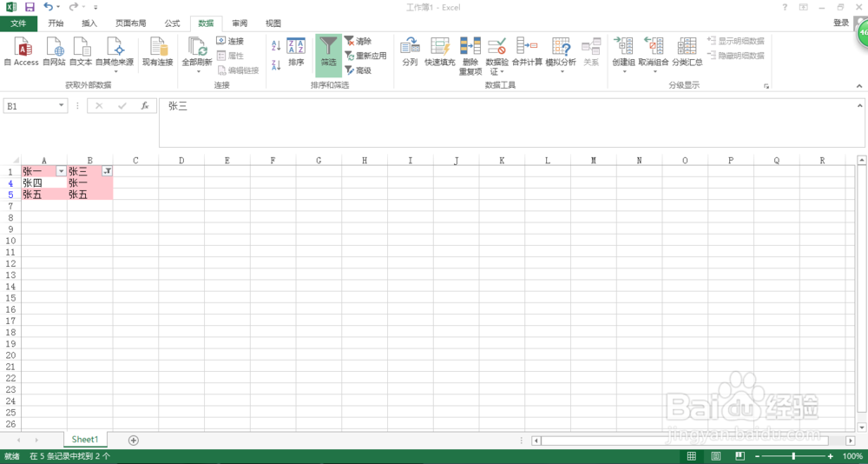
Task: Click the From Access (自 Access) icon
Action: click(x=21, y=53)
